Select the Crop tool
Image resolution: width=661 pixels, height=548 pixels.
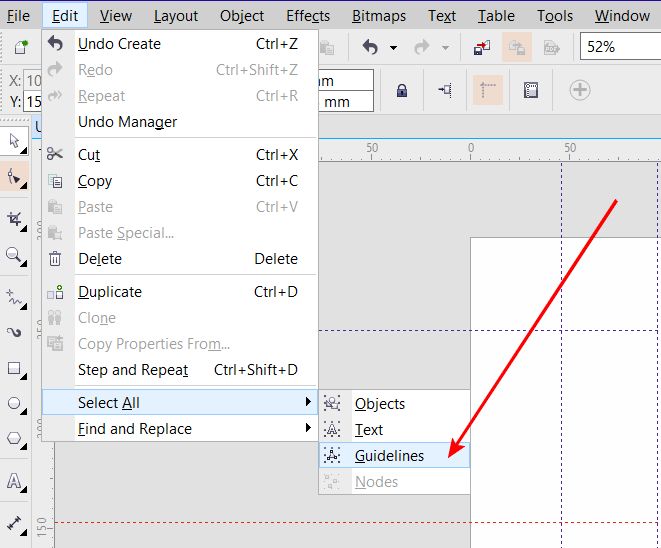[14, 219]
